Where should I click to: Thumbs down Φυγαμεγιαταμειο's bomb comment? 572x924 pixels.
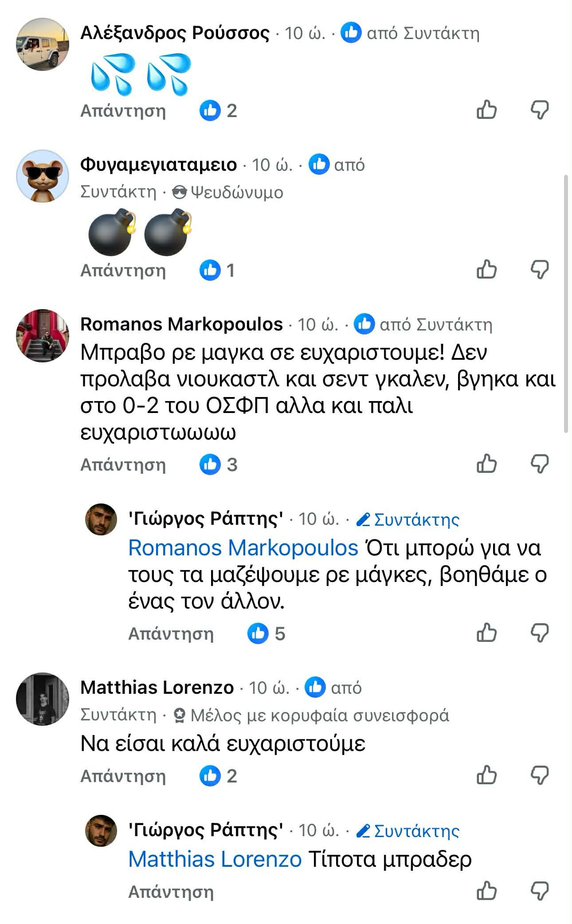click(540, 269)
